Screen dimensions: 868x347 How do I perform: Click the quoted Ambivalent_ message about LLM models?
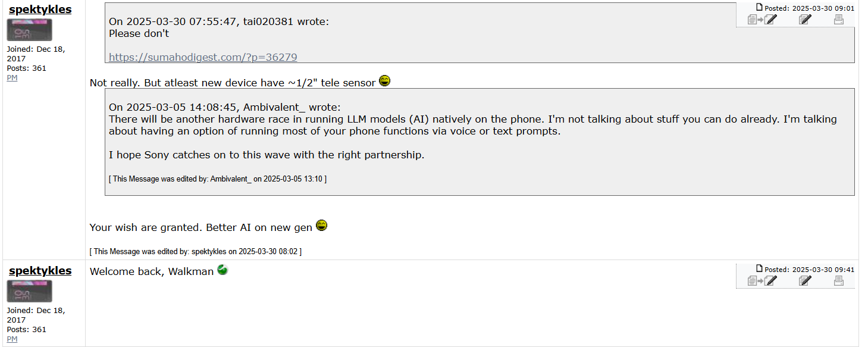[x=472, y=125]
